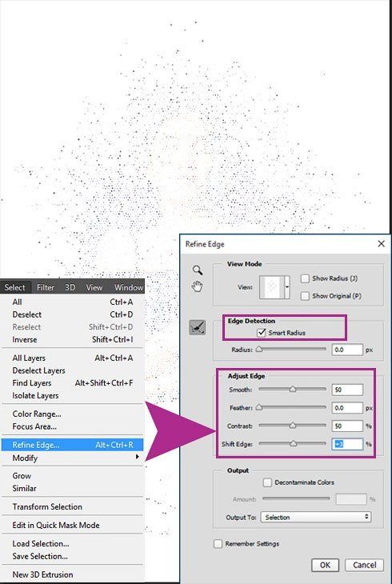
Task: Select the Zoom tool in Refine Edge
Action: (198, 270)
